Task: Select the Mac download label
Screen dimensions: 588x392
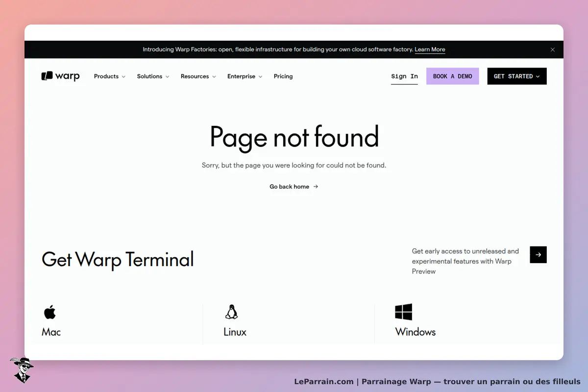Action: 51,332
